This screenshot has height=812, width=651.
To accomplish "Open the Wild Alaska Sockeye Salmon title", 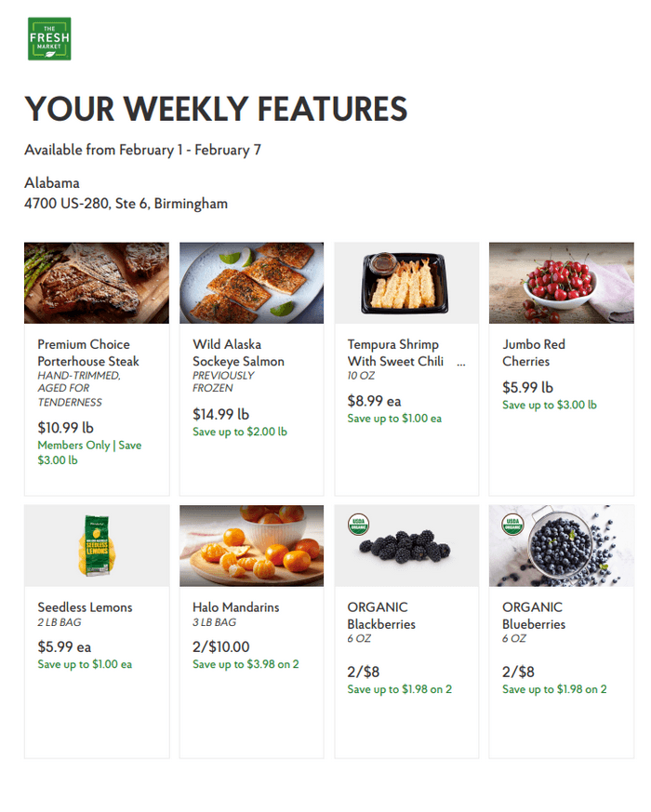I will [x=239, y=353].
